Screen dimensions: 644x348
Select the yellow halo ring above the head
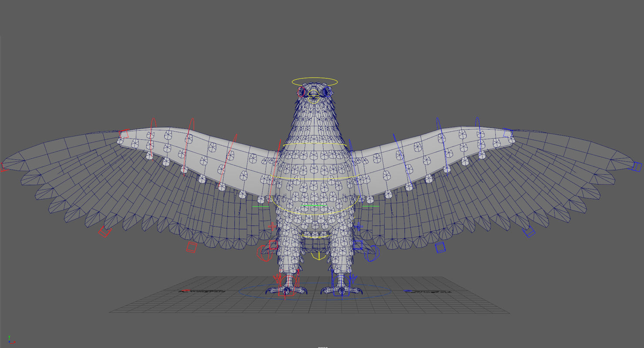(x=315, y=81)
